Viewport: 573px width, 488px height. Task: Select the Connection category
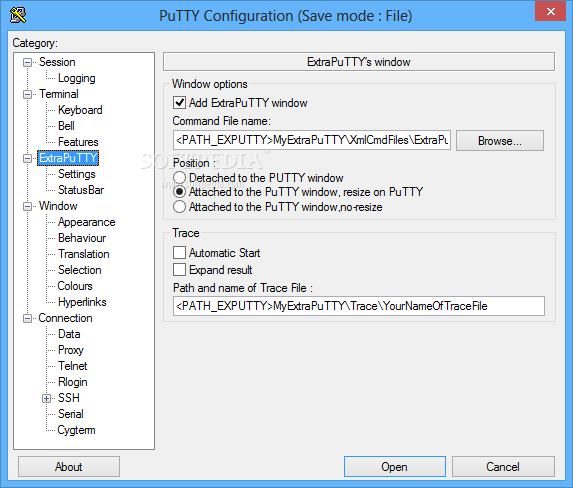click(65, 318)
